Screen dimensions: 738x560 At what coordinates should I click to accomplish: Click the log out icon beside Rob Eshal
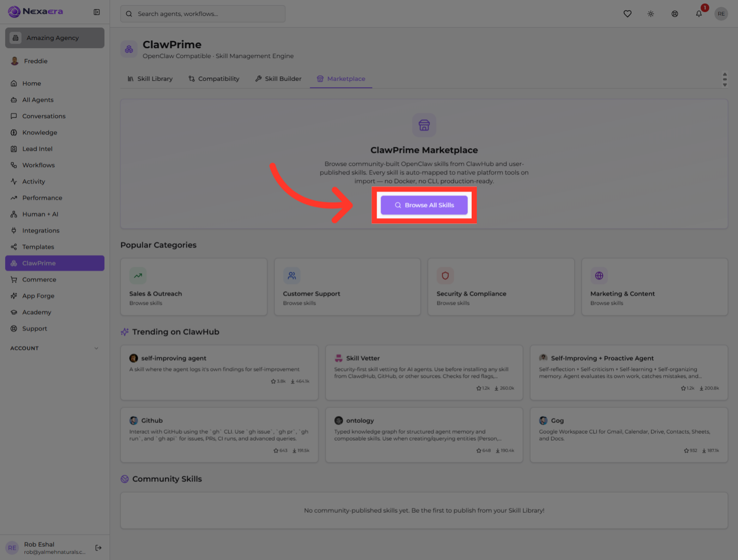click(x=98, y=548)
